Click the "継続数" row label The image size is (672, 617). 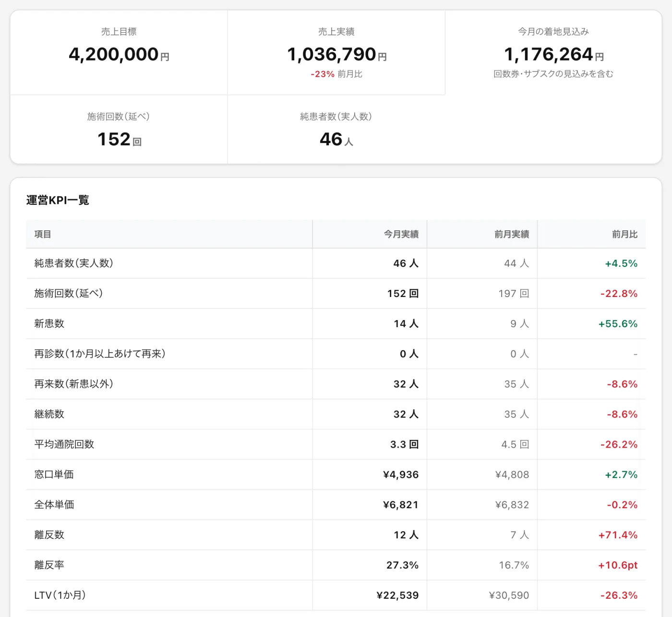(49, 415)
